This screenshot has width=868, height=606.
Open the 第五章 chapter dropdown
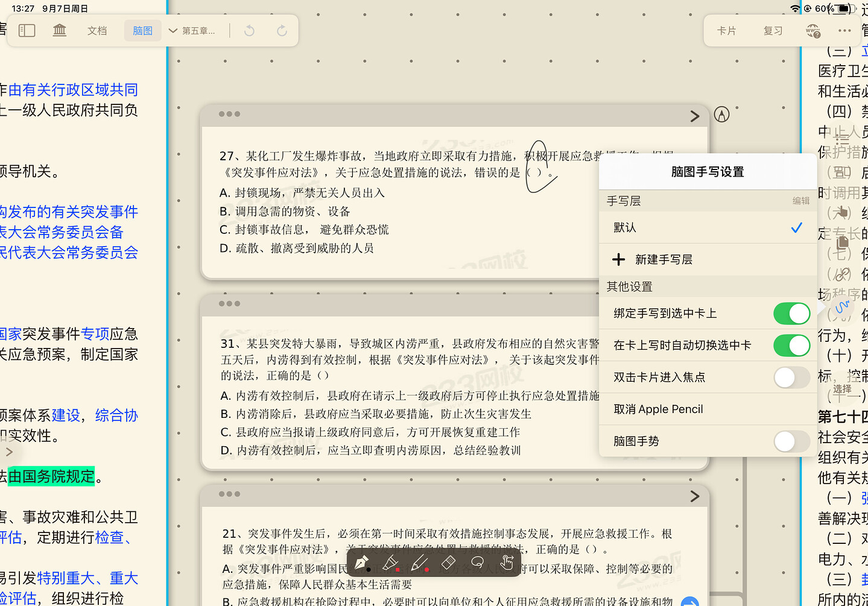[x=192, y=31]
